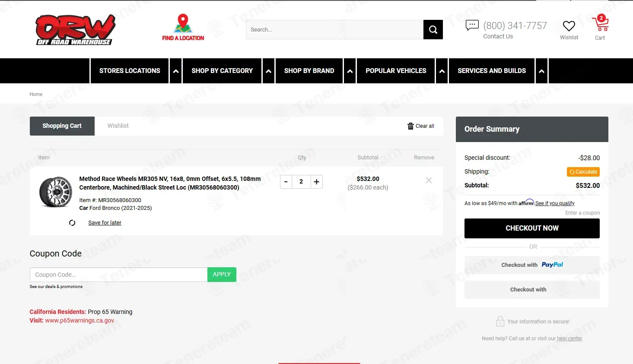Click Save for later link
Screen dimensions: 633x364
(x=105, y=223)
